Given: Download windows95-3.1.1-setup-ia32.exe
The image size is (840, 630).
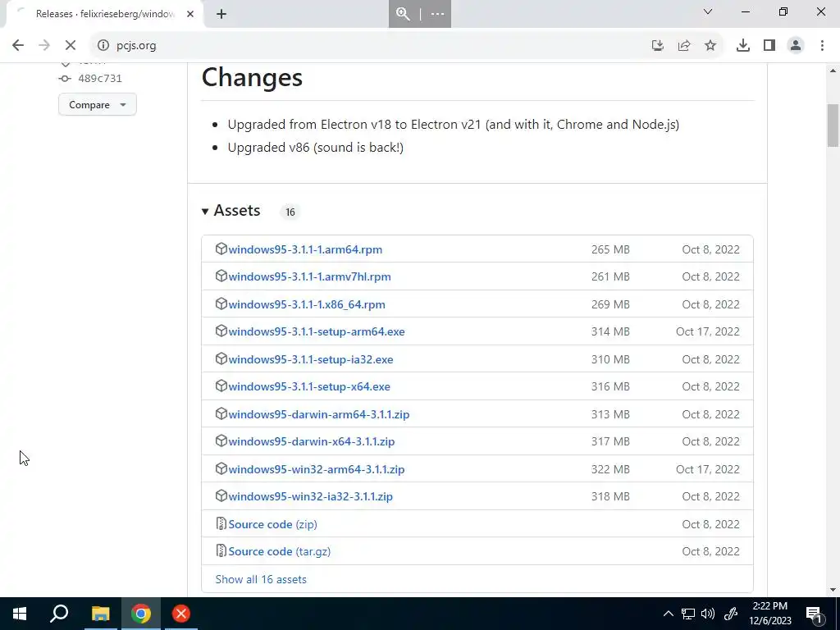Looking at the screenshot, I should tap(311, 359).
